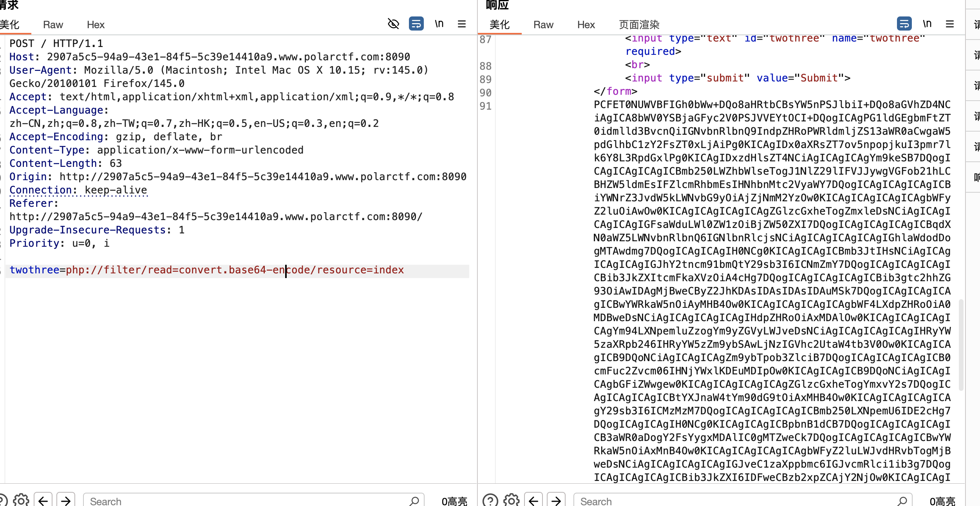Show newline characters in request panel
This screenshot has height=506, width=980.
point(439,24)
